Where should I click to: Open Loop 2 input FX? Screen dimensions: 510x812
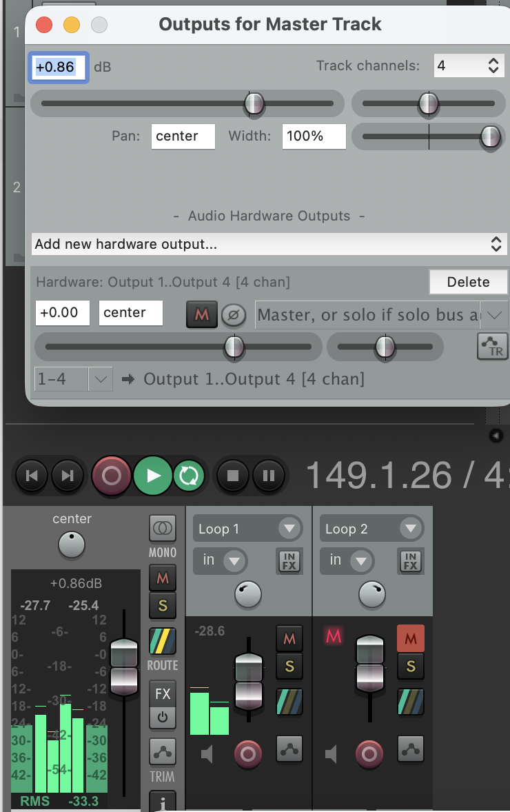(411, 561)
